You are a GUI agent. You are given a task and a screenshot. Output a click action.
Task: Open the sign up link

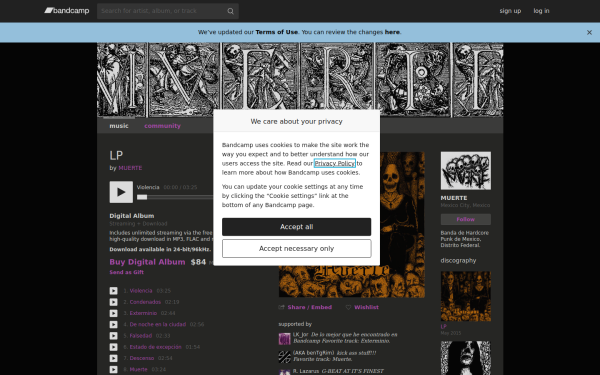510,11
